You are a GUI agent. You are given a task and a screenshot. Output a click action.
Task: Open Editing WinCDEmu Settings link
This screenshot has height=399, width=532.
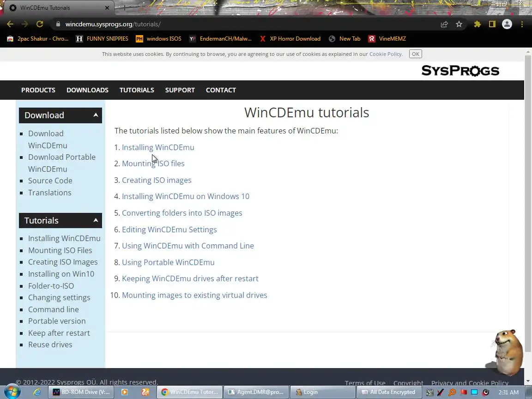click(x=169, y=230)
